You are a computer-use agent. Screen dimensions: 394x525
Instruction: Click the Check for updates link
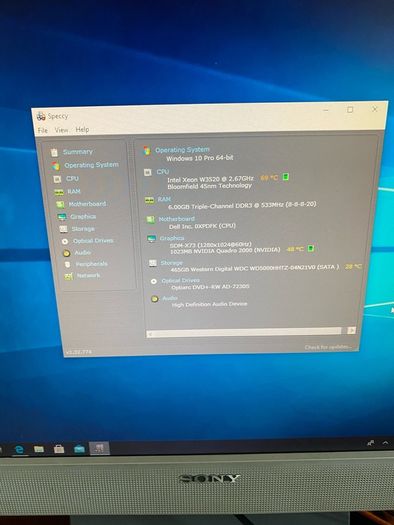pyautogui.click(x=328, y=347)
